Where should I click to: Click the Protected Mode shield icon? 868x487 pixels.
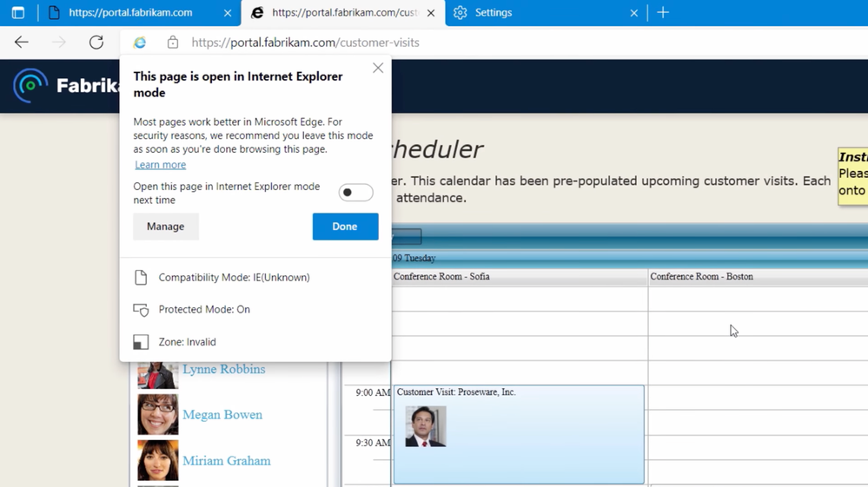coord(141,310)
